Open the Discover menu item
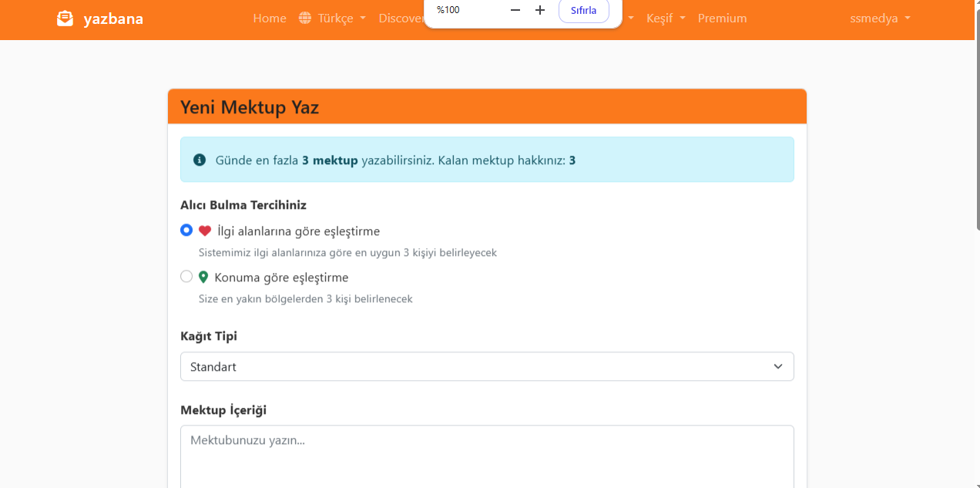Image resolution: width=980 pixels, height=488 pixels. [401, 19]
